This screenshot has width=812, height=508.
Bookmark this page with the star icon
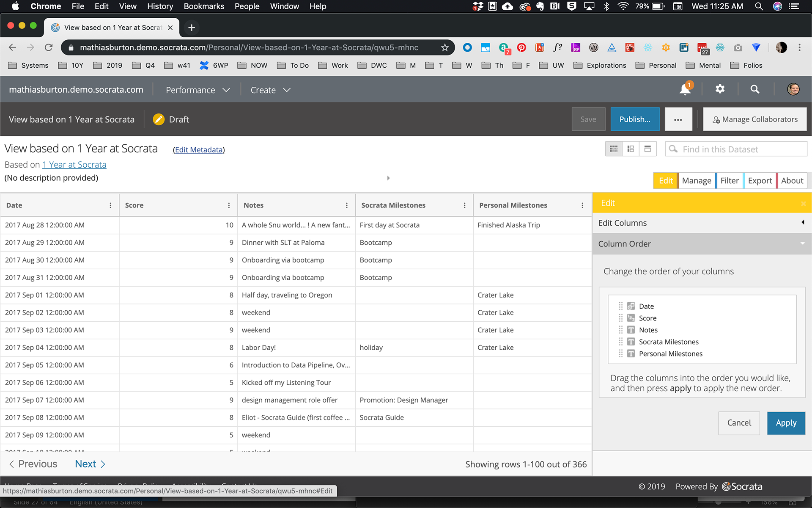click(x=444, y=47)
